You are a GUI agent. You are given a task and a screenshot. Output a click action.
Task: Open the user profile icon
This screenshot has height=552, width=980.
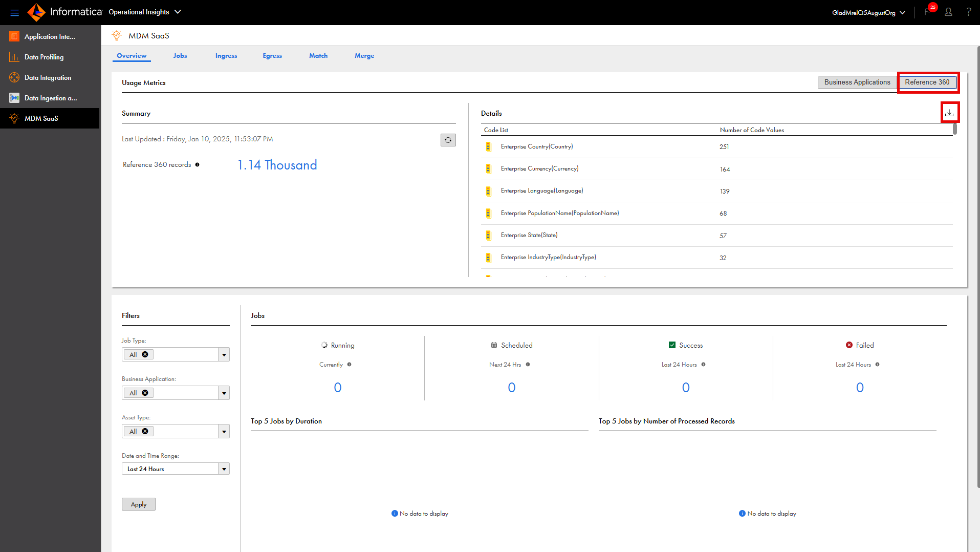click(948, 12)
